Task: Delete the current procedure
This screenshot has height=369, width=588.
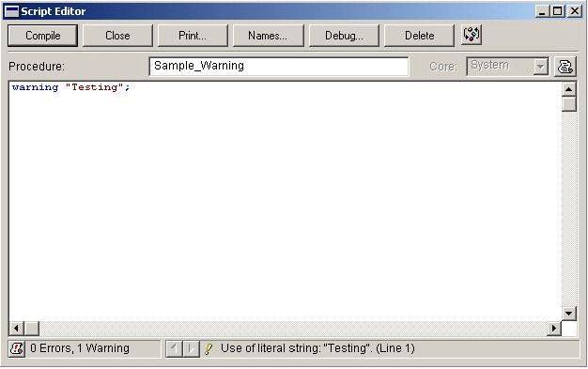Action: pos(419,36)
